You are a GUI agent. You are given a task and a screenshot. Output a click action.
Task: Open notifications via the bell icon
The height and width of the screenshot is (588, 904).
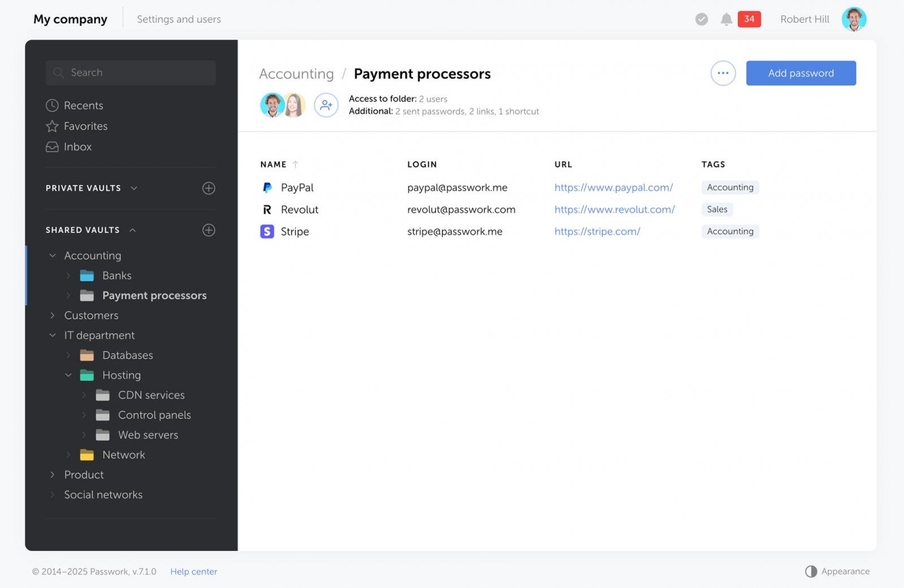coord(727,19)
